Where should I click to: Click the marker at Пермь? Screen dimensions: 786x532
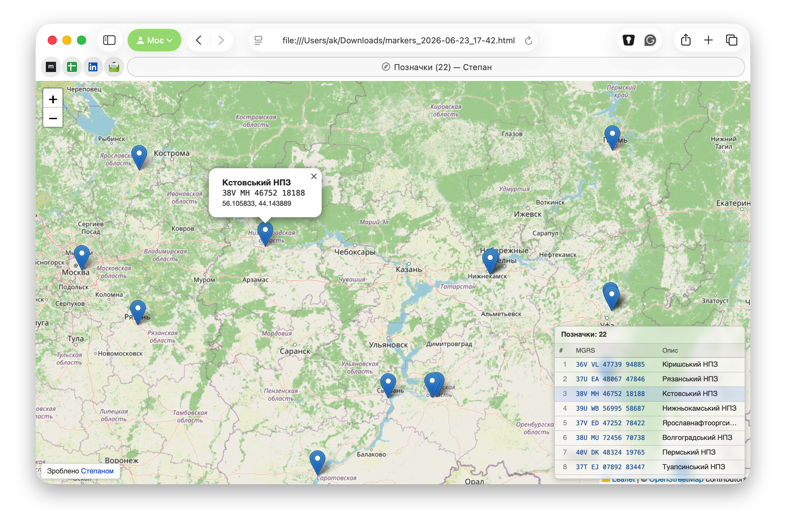tap(612, 137)
